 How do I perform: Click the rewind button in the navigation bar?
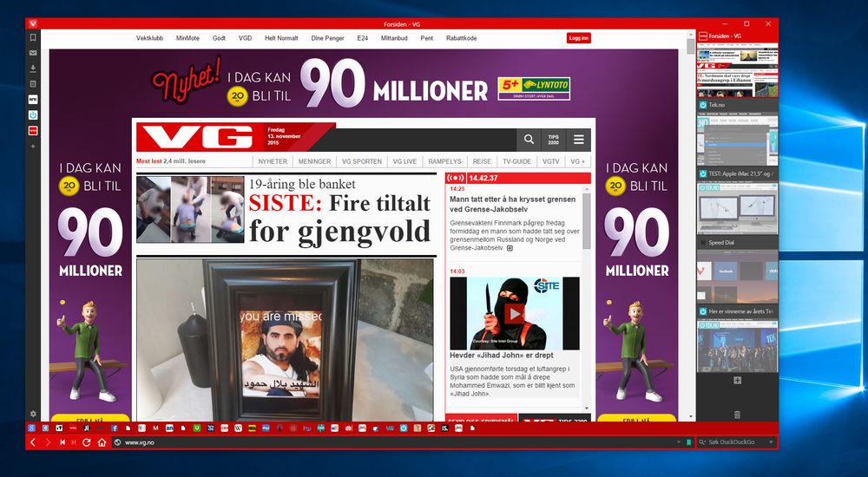[x=62, y=442]
